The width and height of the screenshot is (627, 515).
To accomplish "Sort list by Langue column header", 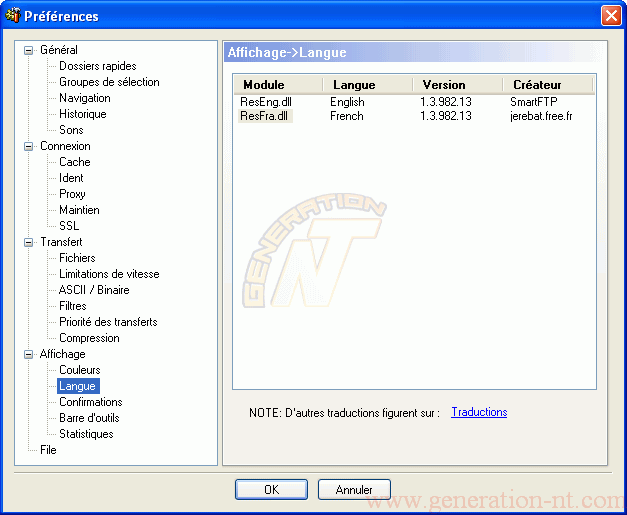I will point(368,85).
